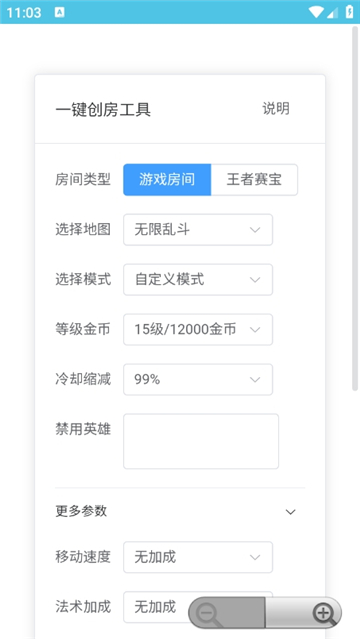Open the 选择地图 dropdown showing 无限乱斗
This screenshot has height=639, width=360.
(x=198, y=230)
